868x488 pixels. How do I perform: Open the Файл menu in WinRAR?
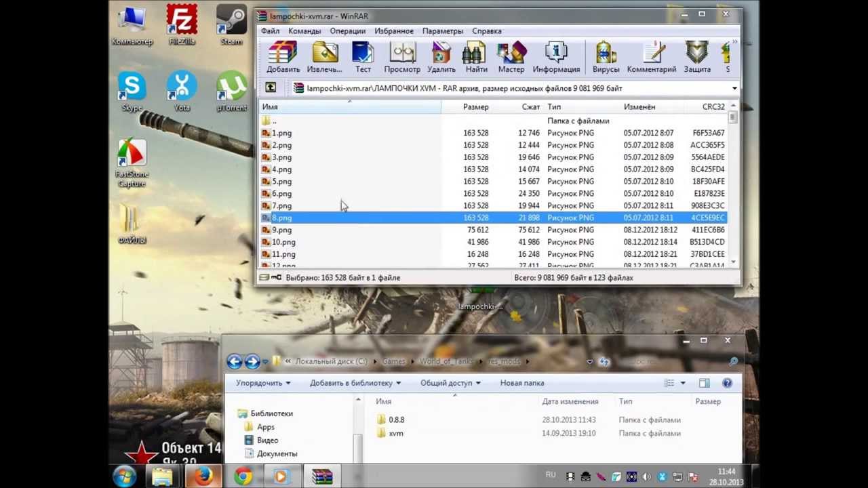(x=270, y=30)
